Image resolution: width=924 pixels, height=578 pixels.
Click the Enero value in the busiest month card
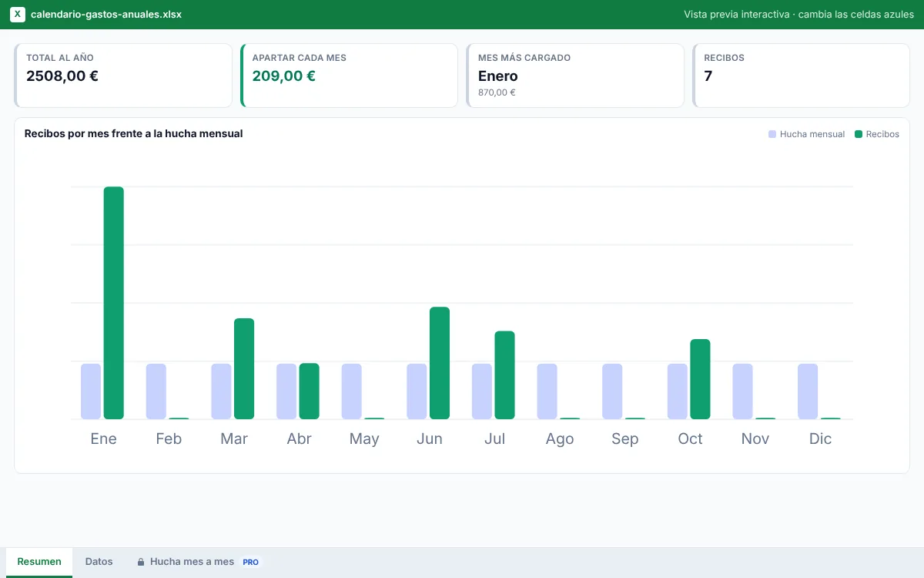498,76
